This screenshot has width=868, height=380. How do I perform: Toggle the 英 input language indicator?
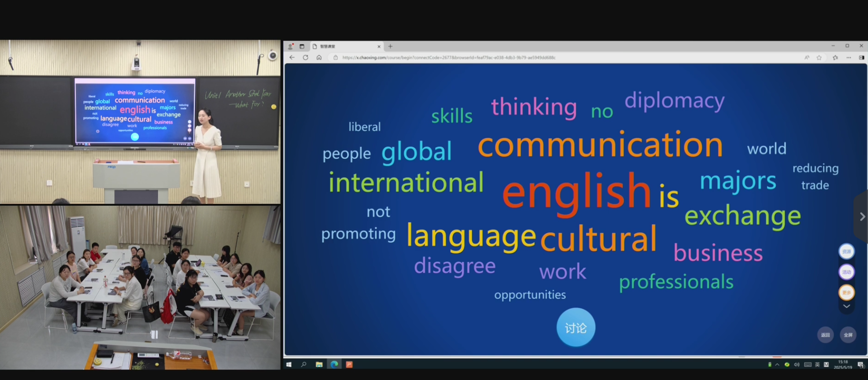817,365
